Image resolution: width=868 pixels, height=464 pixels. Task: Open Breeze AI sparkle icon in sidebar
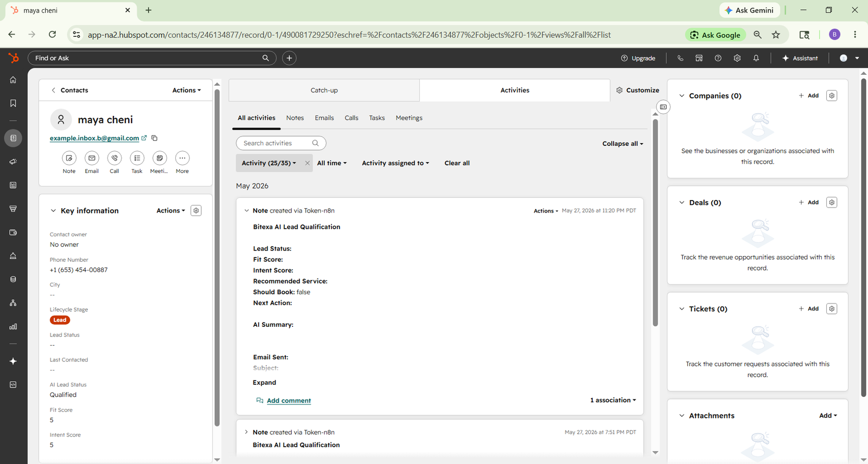[x=13, y=361]
